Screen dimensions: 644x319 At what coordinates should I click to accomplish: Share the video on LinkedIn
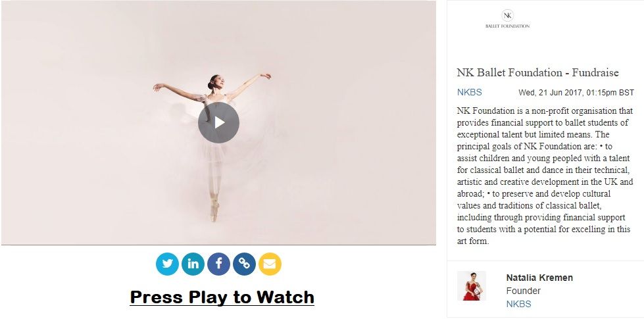point(193,264)
